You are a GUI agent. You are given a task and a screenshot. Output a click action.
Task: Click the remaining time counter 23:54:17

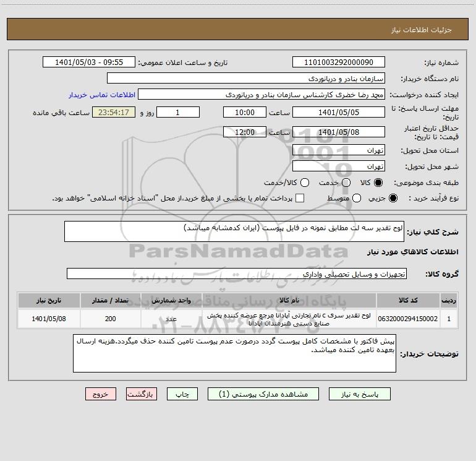tap(114, 112)
